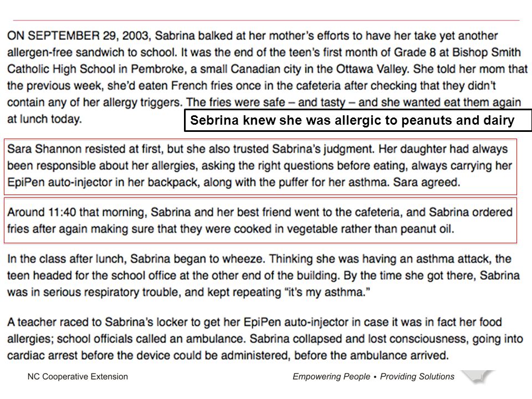Select the 'Sebrina knew she was allergic' callout box
This screenshot has width=532, height=399.
[358, 120]
